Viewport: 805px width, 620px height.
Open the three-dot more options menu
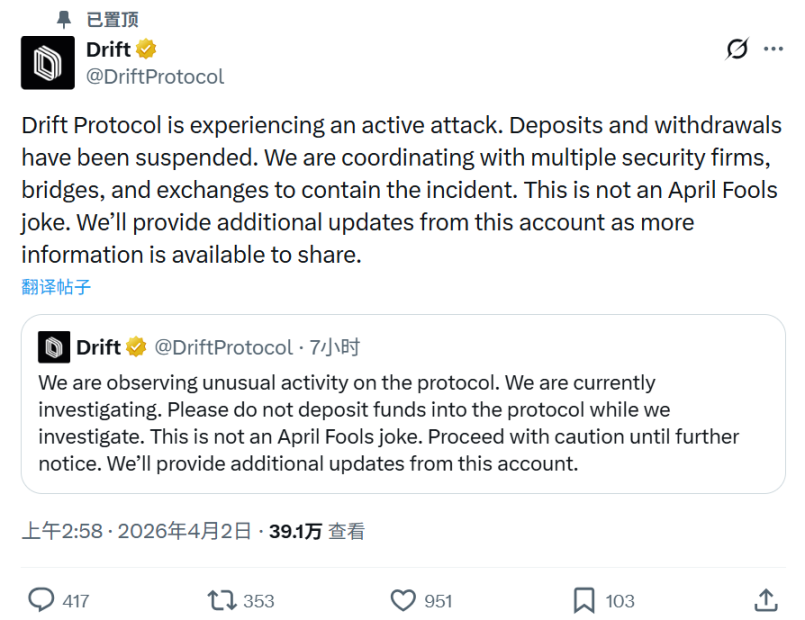773,49
